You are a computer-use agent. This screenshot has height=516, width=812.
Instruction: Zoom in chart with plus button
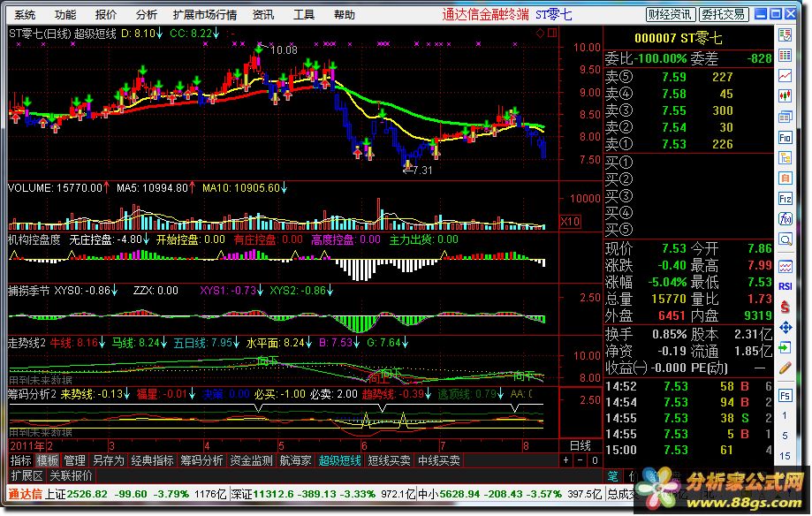coord(566,460)
